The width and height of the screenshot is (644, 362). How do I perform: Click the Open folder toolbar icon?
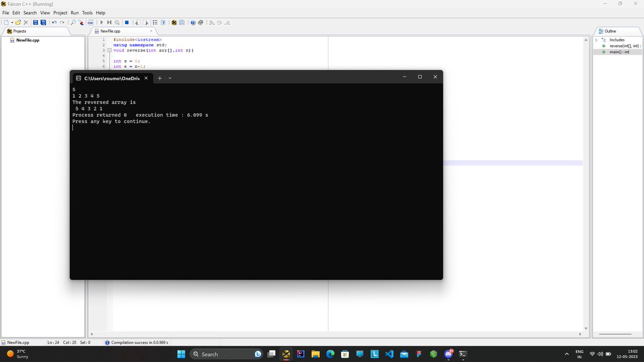click(18, 22)
